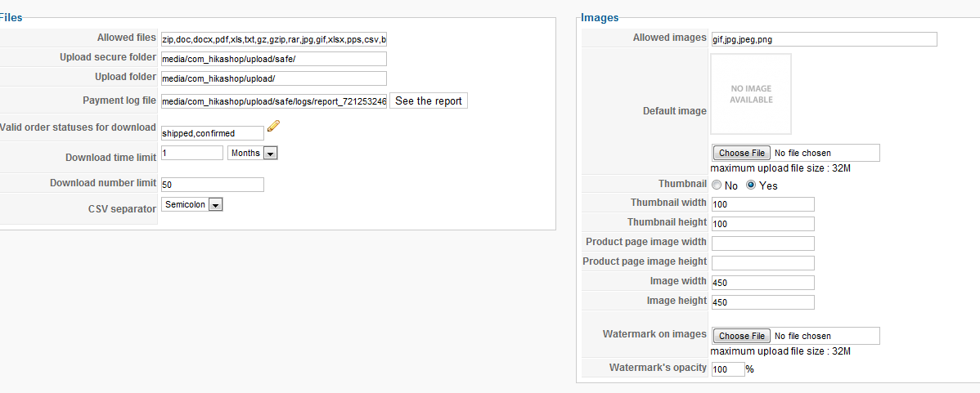Click the Thumbnail width field
Viewport: 980px width, 393px height.
click(762, 204)
